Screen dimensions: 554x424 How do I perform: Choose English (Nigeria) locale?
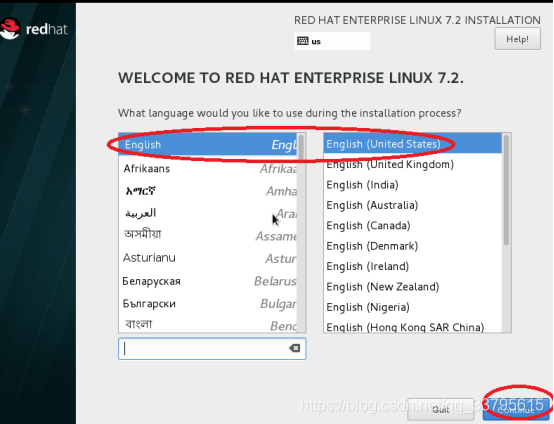point(412,307)
